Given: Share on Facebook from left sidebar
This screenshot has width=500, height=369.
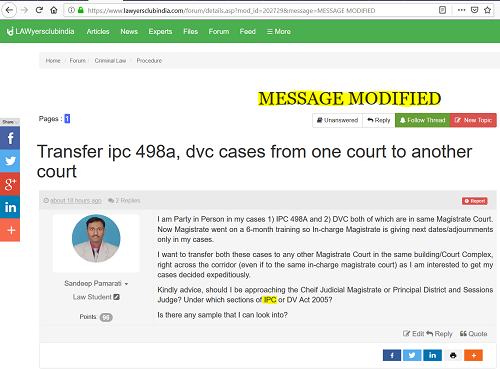Looking at the screenshot, I should click(x=10, y=138).
